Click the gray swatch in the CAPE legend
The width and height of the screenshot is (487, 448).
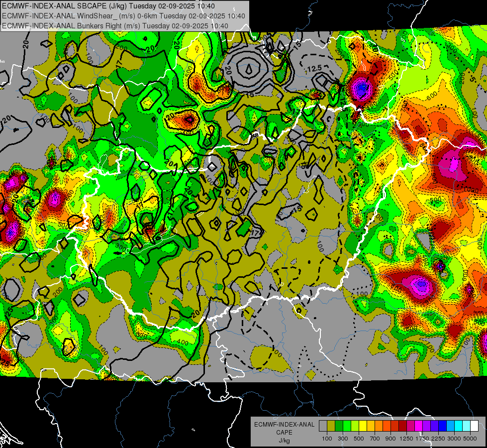(x=323, y=426)
